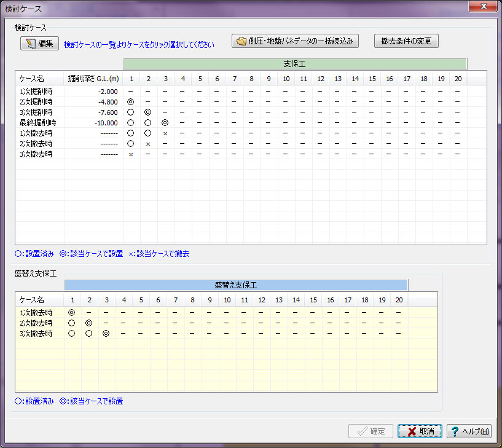Image resolution: width=502 pixels, height=448 pixels.
Task: Select 1次撤去時 row in upper table
Action: coord(251,133)
